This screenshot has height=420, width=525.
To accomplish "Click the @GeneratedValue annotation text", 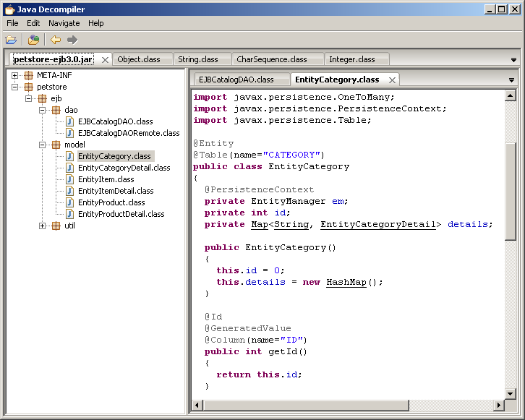I will (248, 328).
